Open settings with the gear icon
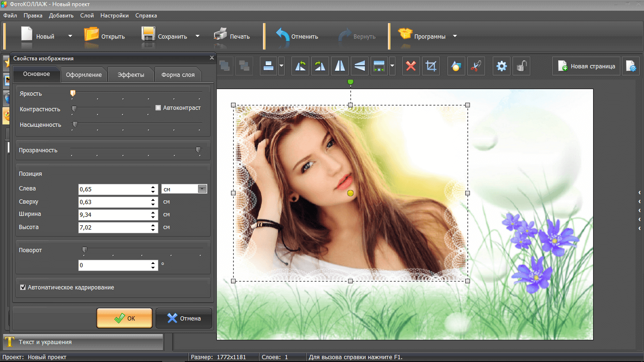 502,66
